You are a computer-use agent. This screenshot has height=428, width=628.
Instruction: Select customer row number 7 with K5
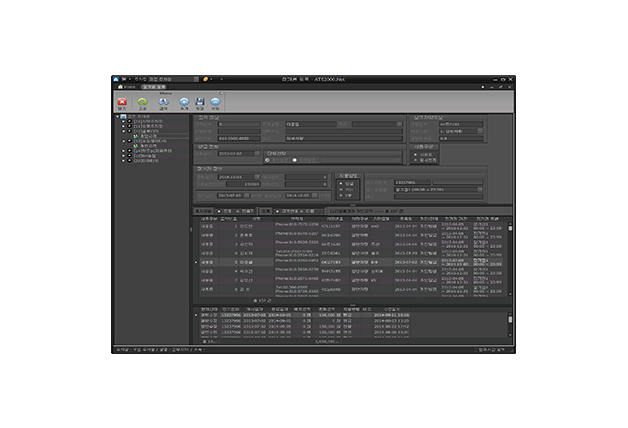[x=352, y=280]
